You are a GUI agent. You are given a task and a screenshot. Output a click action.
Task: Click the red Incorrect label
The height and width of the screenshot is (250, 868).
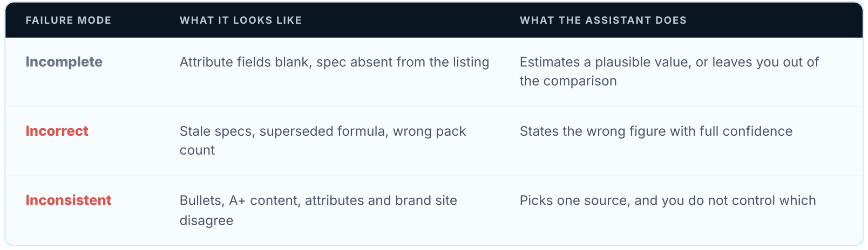57,131
